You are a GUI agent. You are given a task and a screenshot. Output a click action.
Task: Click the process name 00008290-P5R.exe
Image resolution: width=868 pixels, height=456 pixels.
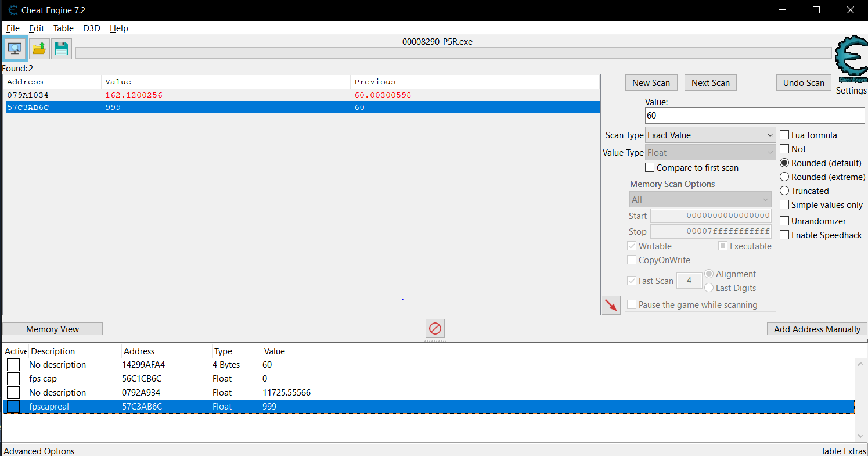click(437, 42)
